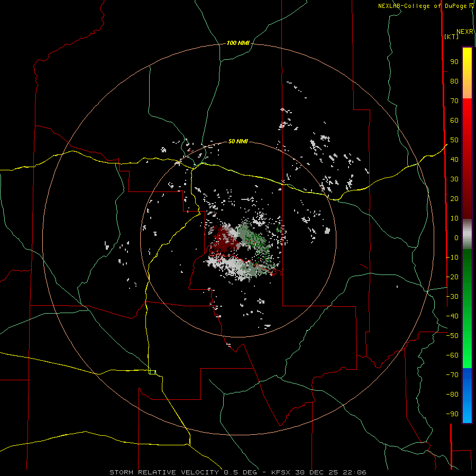The height and width of the screenshot is (476, 476).
Task: Click the 100 NMI range ring label
Action: point(238,43)
